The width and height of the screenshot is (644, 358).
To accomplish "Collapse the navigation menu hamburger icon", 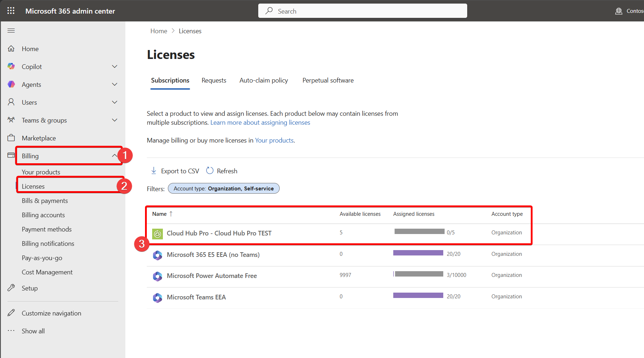I will [11, 31].
